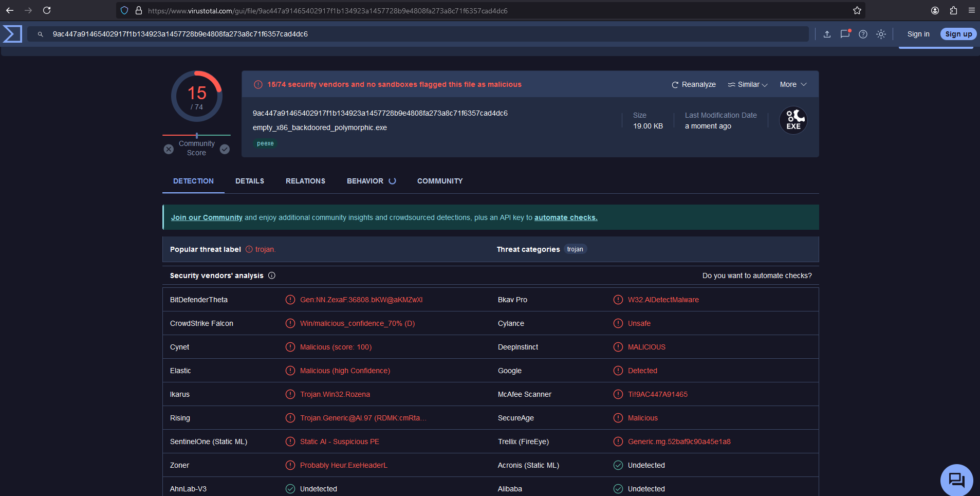Click the VirusTotal logo icon
This screenshot has width=980, height=496.
coord(12,34)
